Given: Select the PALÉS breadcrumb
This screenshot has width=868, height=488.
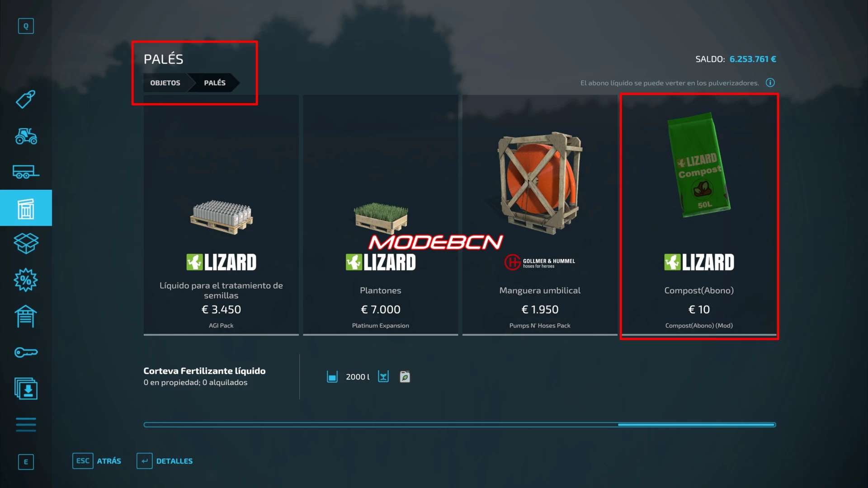Looking at the screenshot, I should pyautogui.click(x=215, y=83).
